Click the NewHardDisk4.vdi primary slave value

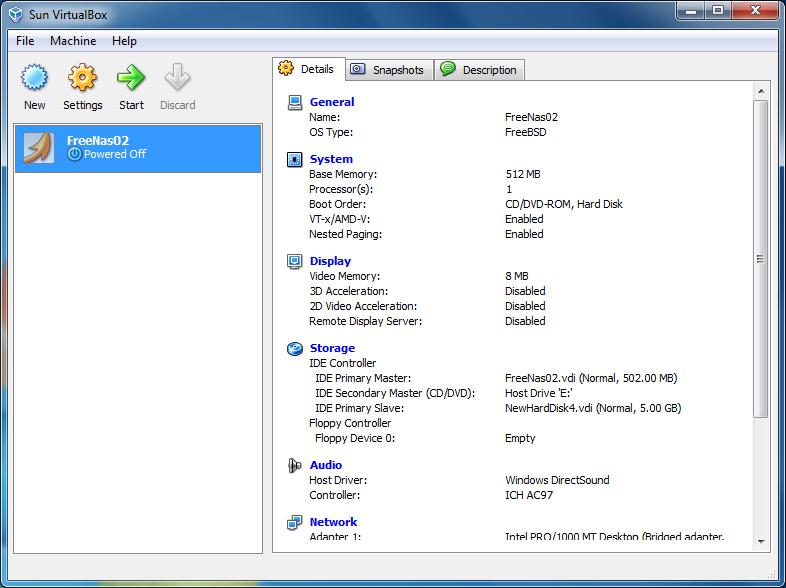593,408
